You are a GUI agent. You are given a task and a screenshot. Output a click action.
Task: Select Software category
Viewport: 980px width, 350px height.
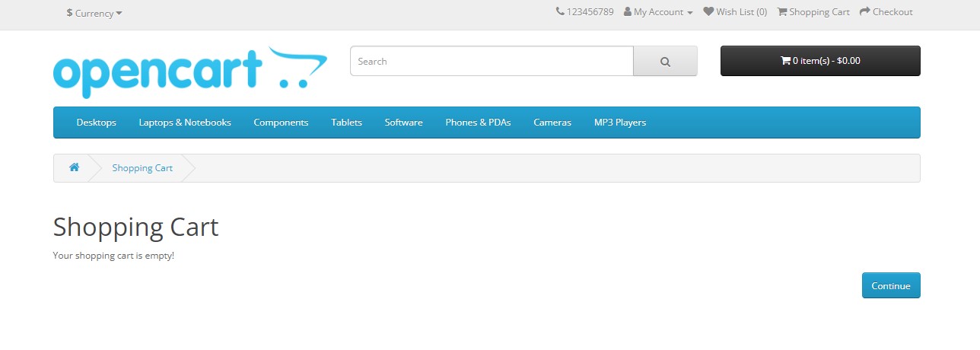pos(403,123)
